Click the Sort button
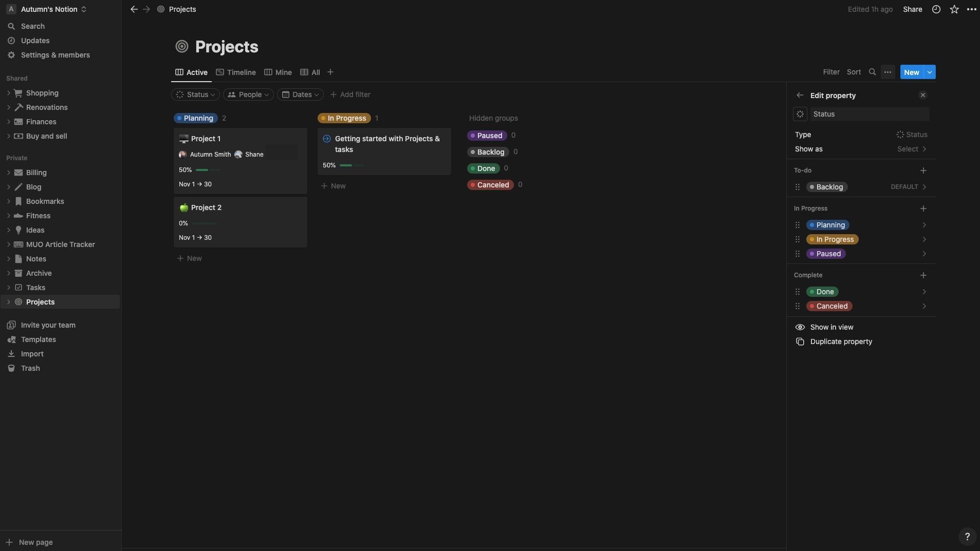This screenshot has width=980, height=551. point(854,72)
